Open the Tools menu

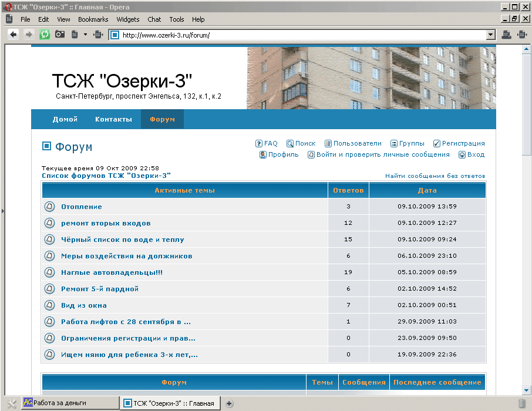(177, 19)
